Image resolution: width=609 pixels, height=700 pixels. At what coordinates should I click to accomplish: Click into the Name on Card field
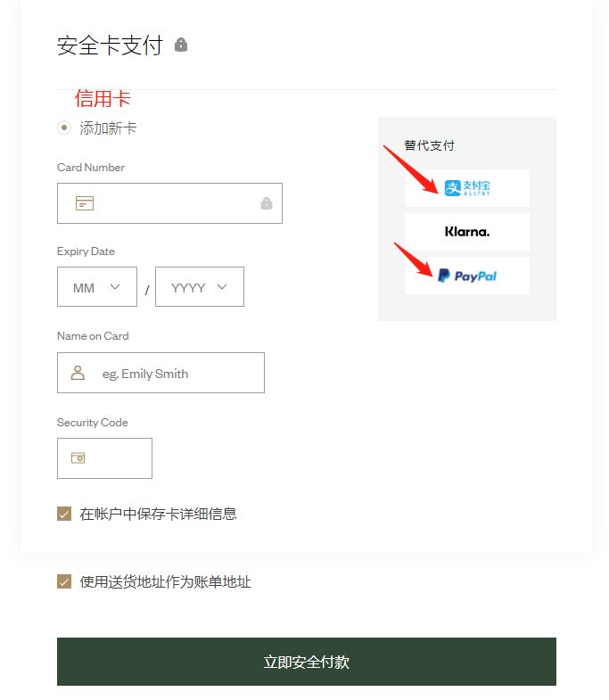tap(160, 373)
